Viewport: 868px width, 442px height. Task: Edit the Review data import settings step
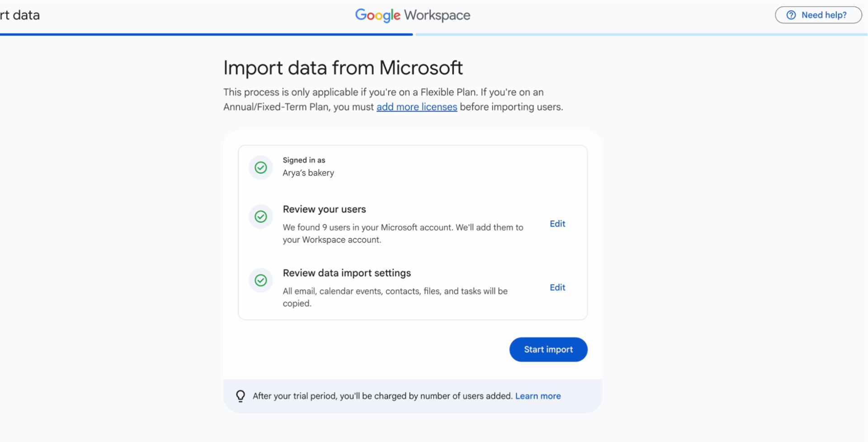pos(557,287)
